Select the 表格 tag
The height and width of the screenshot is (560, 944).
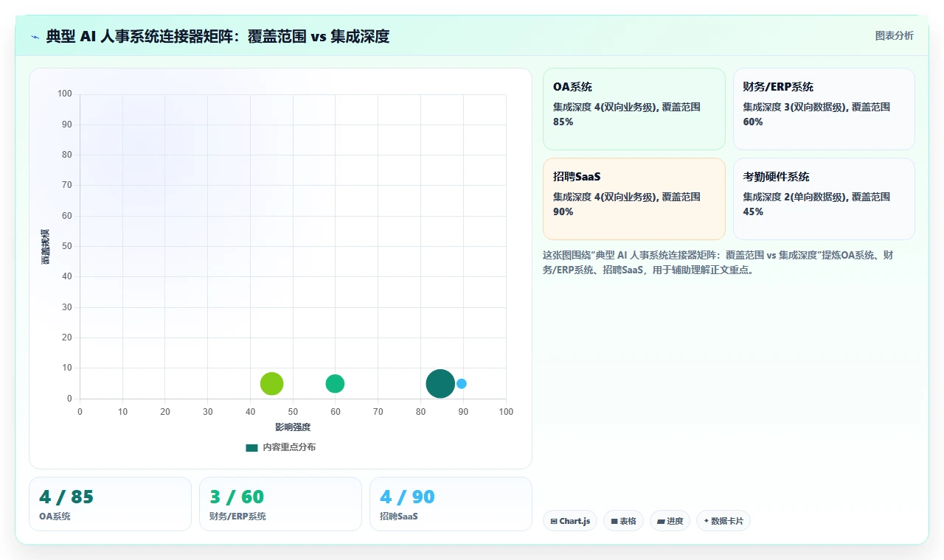tap(623, 521)
